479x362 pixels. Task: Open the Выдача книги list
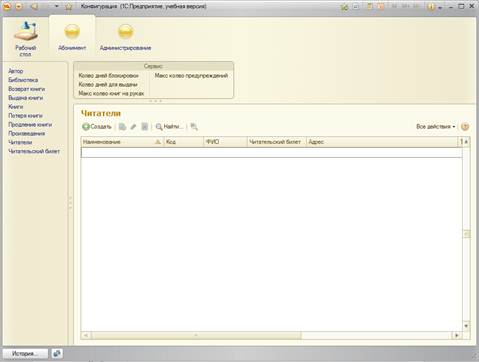26,98
